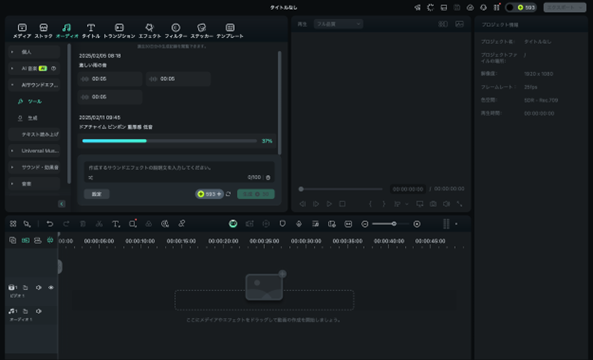Open the フィルター (Filters) tab
This screenshot has width=593, height=360.
tap(175, 31)
